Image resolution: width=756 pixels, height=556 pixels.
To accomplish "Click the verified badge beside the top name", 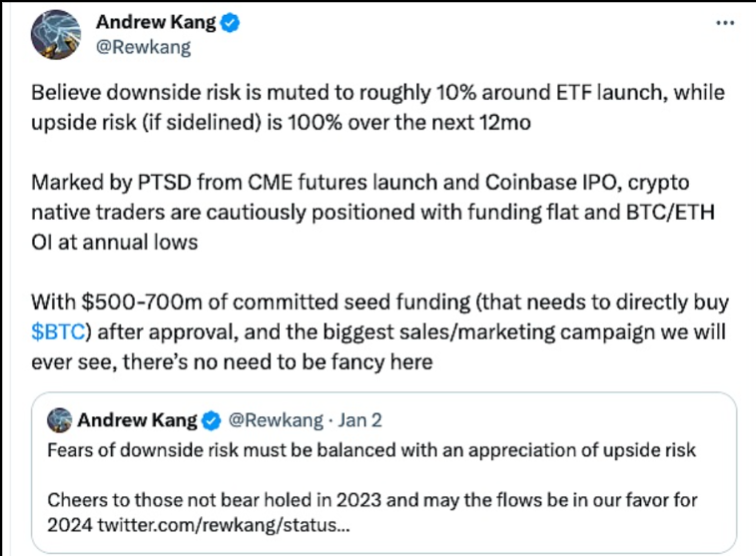I will click(231, 24).
